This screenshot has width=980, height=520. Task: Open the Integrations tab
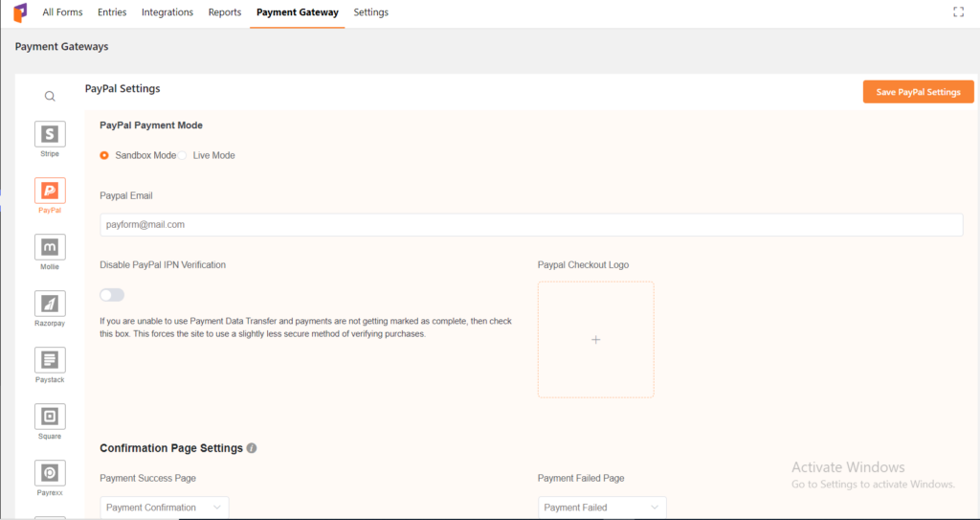coord(167,12)
